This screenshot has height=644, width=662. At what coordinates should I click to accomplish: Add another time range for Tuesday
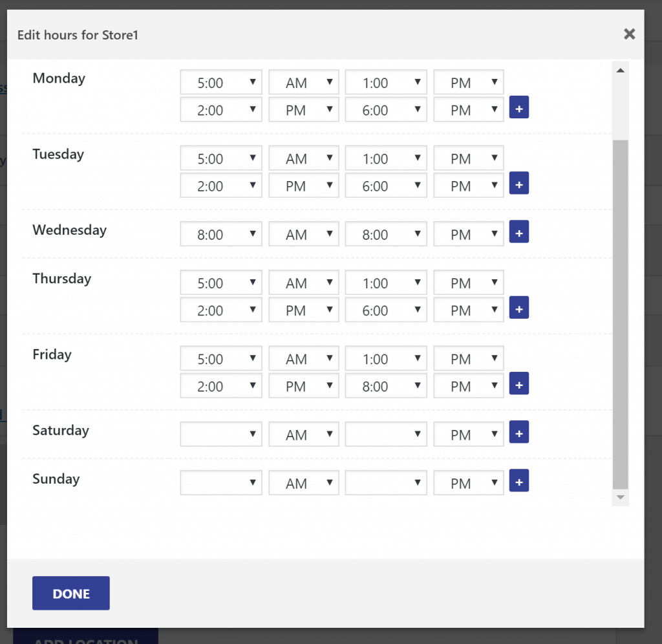(519, 183)
